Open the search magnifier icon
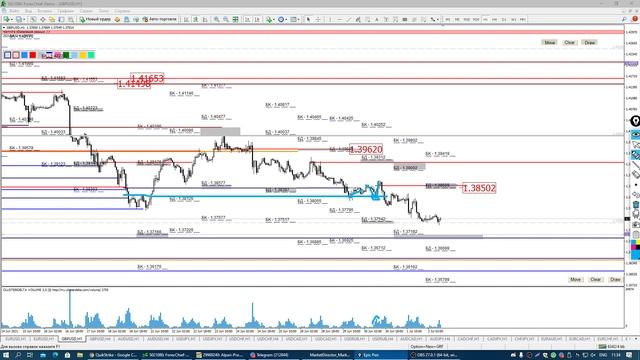This screenshot has height=360, width=640. coord(624,19)
